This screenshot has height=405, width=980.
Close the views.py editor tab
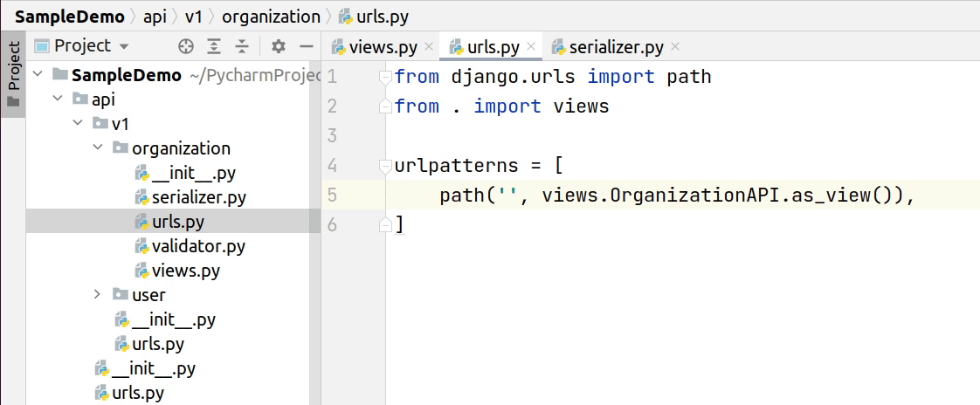click(x=428, y=47)
